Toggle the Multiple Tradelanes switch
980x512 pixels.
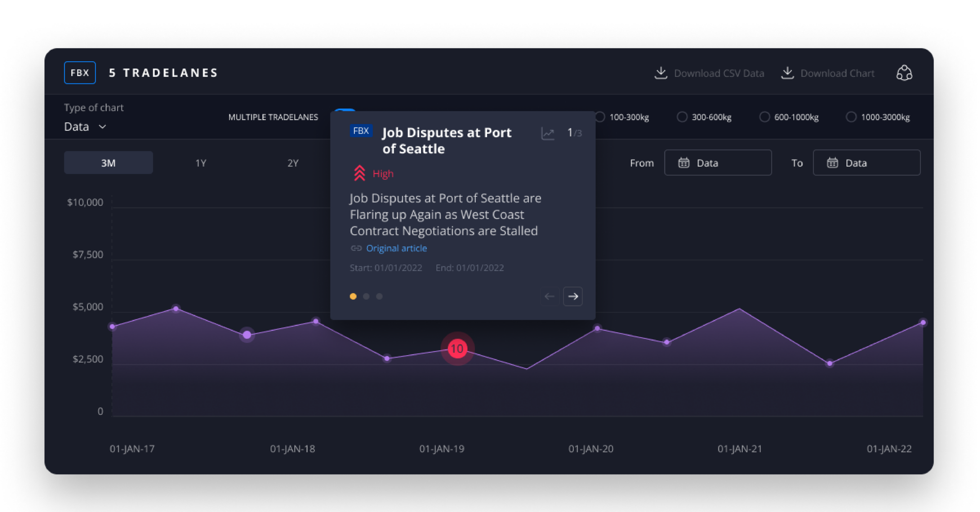click(x=345, y=111)
